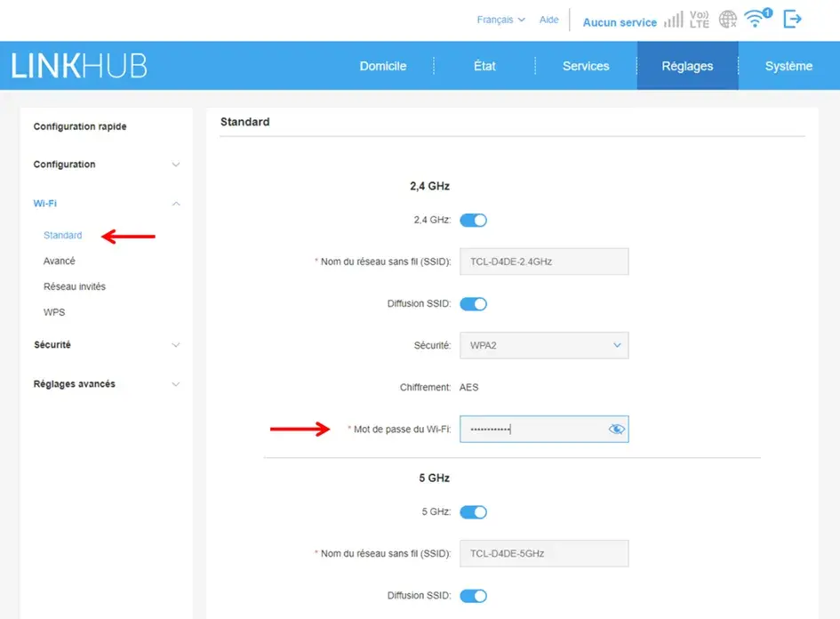
Task: Click the signal strength bars icon
Action: tap(673, 20)
